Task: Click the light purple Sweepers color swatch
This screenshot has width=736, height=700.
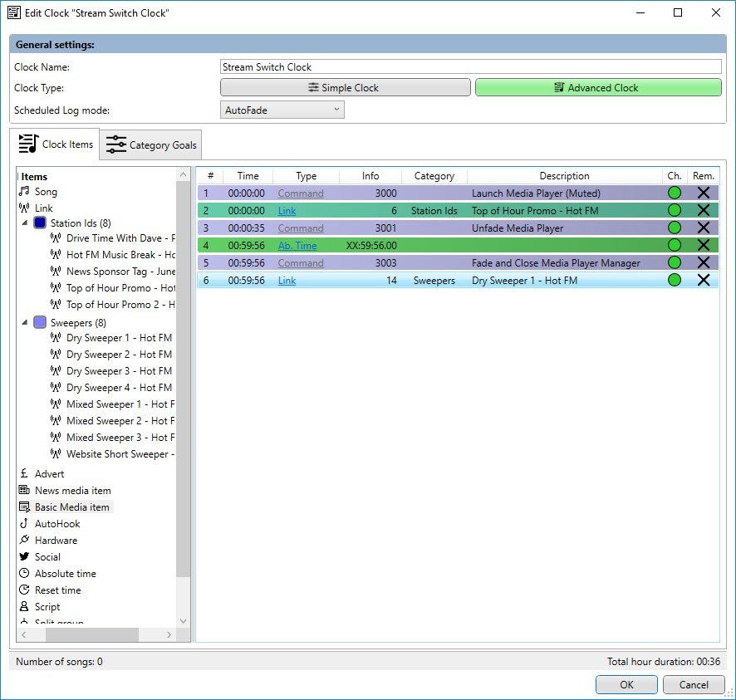Action: (x=40, y=322)
